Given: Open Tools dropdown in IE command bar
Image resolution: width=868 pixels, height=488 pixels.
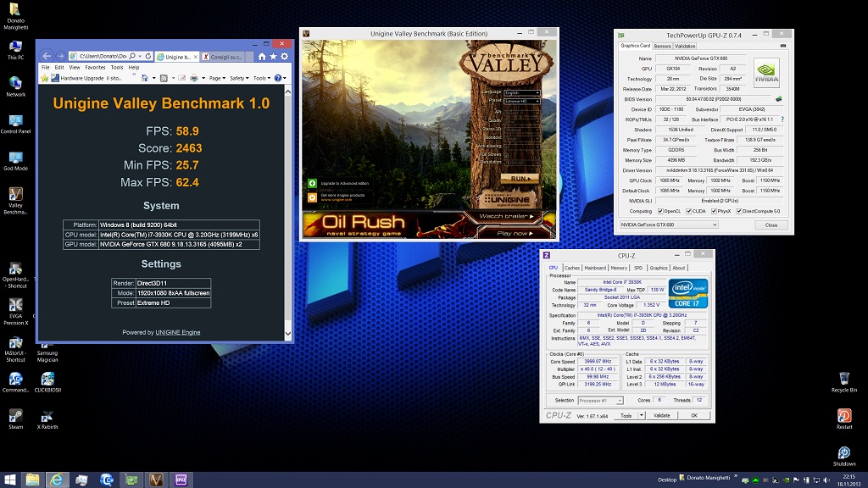Looking at the screenshot, I should tap(262, 78).
